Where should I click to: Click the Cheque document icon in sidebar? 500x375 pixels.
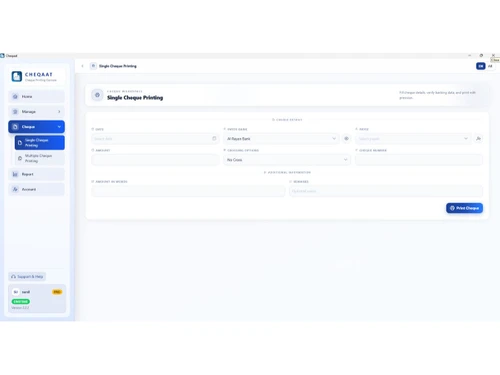point(15,127)
